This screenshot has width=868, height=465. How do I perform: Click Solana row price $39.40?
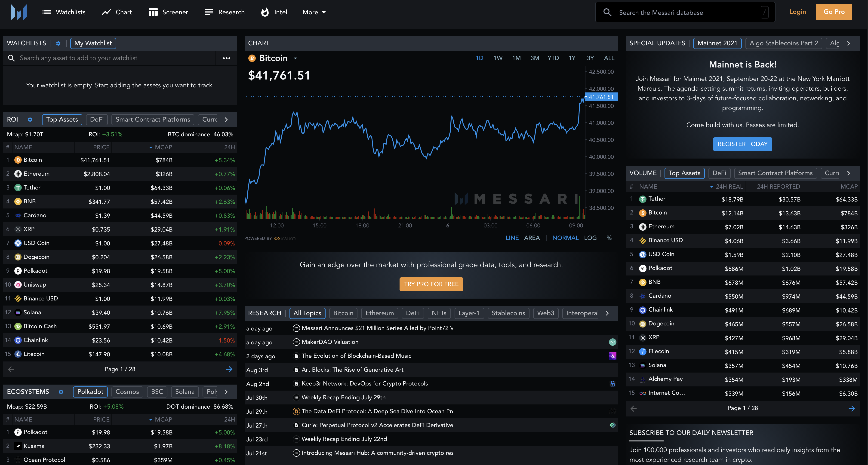[x=101, y=313]
